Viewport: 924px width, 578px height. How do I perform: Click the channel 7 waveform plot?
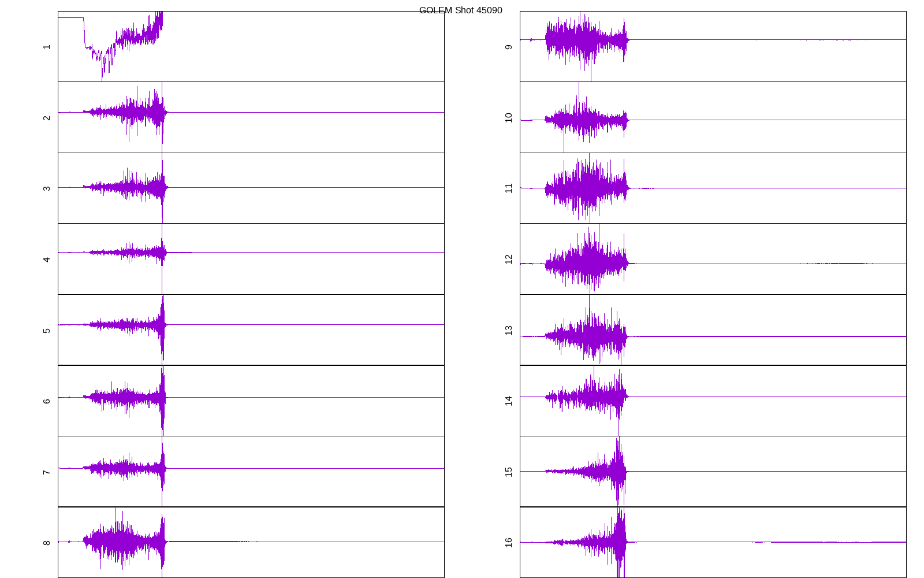(x=251, y=471)
